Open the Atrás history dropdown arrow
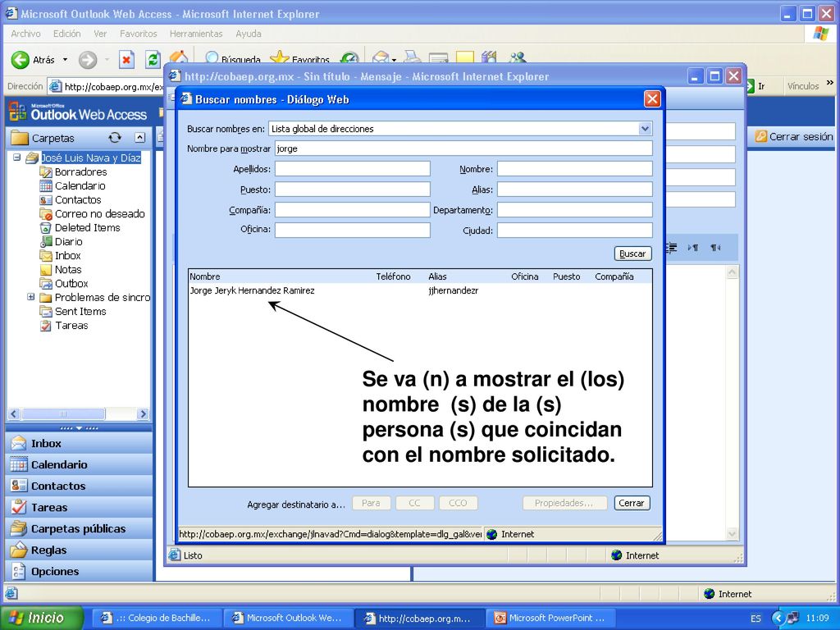Screen dimensions: 840x630 pos(66,59)
